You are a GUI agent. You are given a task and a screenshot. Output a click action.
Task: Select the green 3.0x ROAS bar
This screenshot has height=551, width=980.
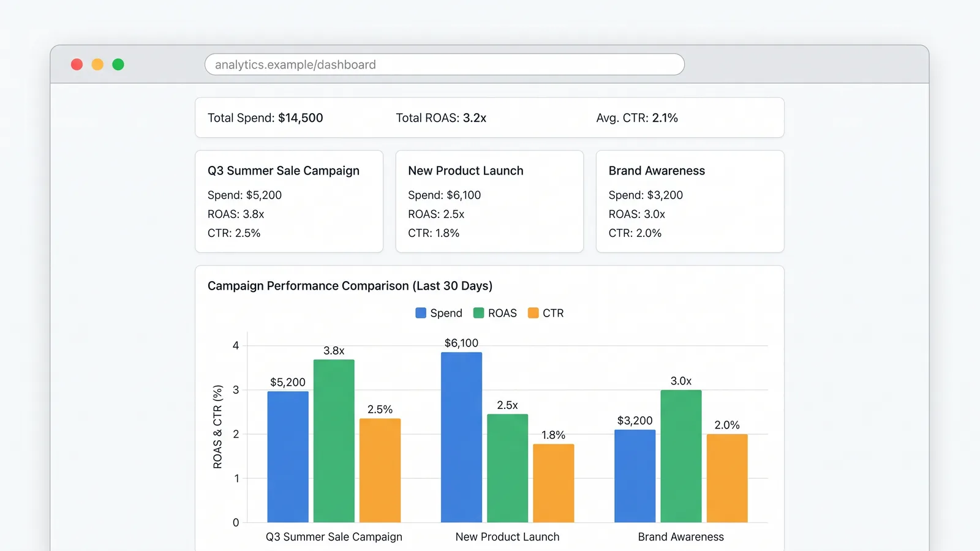(x=681, y=456)
